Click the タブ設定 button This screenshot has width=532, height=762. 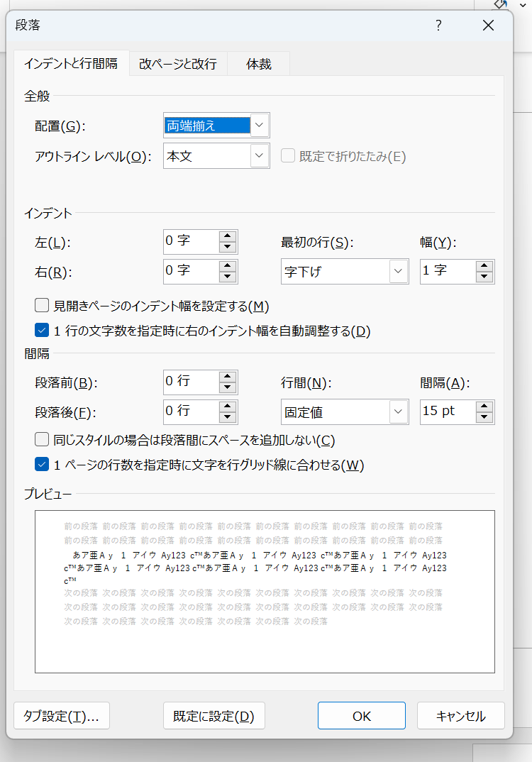pos(61,716)
